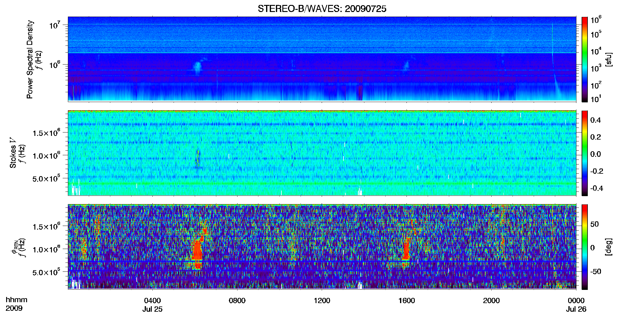Viewport: 644px width, 332px height.
Task: Click the -50 label on degree color bar
Action: (595, 271)
